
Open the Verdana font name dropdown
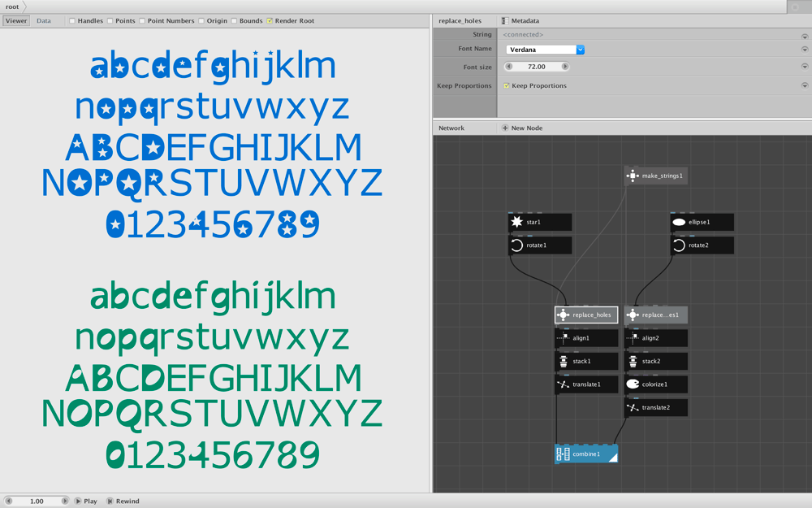[x=546, y=50]
